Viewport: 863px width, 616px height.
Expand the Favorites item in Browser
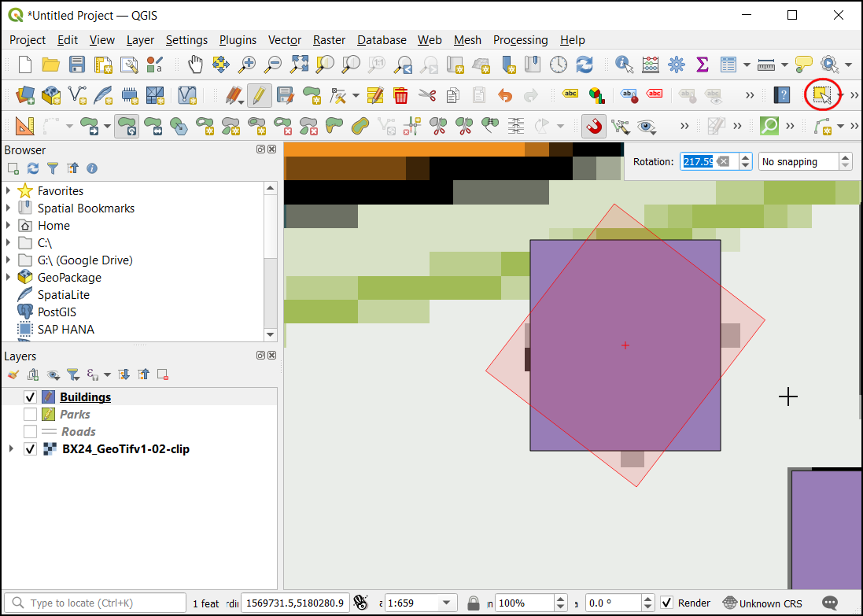tap(9, 191)
